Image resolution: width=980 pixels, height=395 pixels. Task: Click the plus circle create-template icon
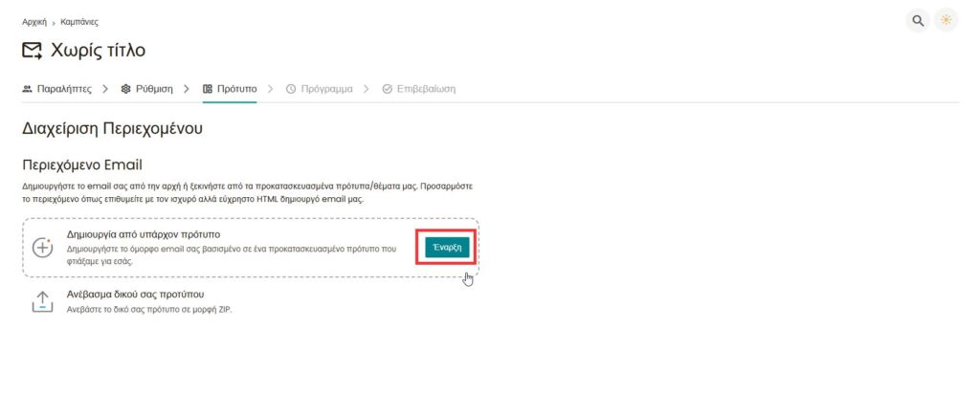coord(42,248)
